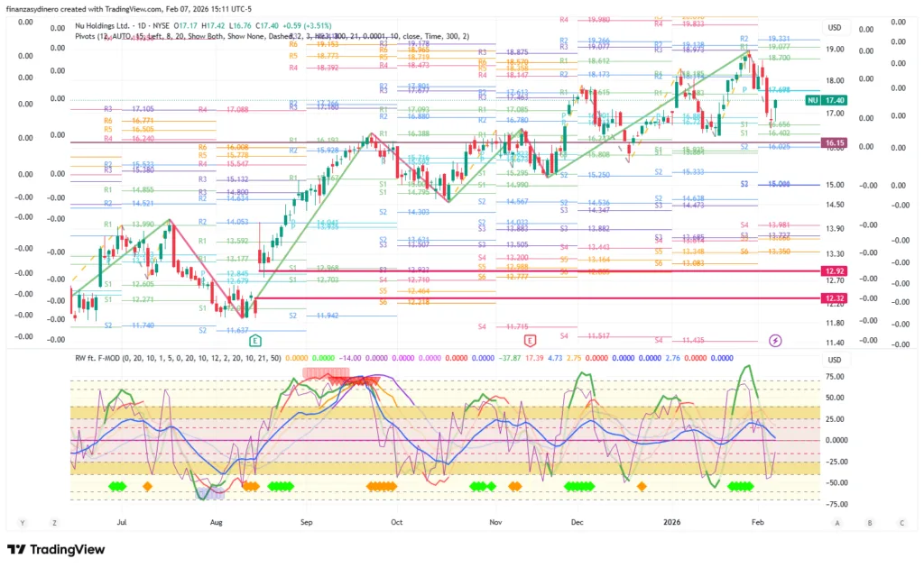924x568 pixels.
Task: Select the purple 16.15 price level label
Action: [x=833, y=143]
